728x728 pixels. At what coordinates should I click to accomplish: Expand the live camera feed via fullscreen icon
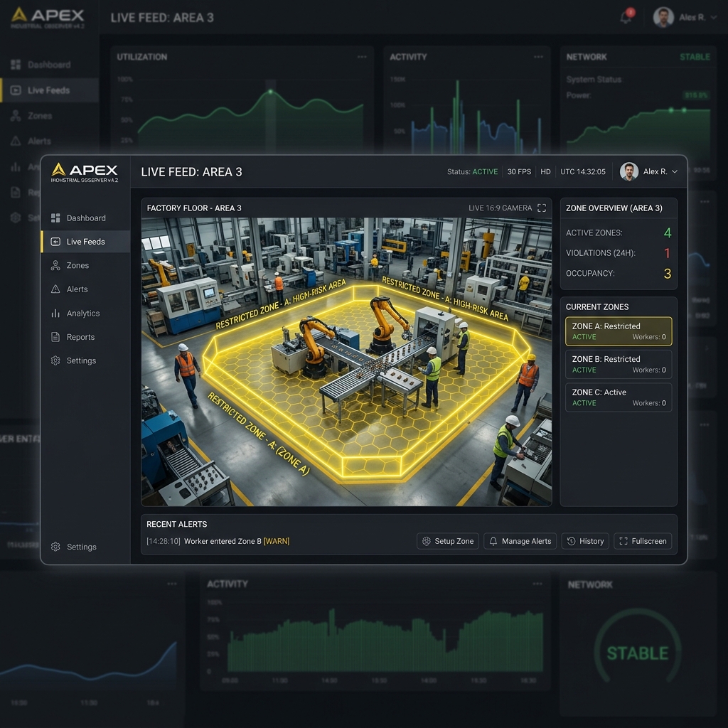[541, 208]
